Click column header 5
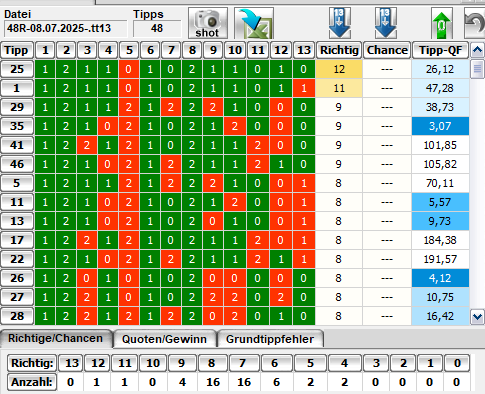 click(x=129, y=50)
